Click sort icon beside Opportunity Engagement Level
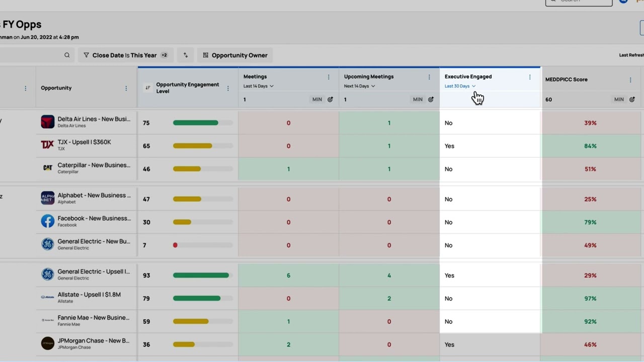This screenshot has width=644, height=362. (x=148, y=88)
